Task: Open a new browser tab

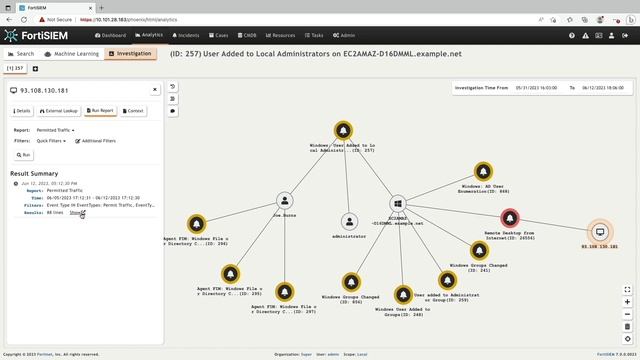Action: [x=102, y=8]
